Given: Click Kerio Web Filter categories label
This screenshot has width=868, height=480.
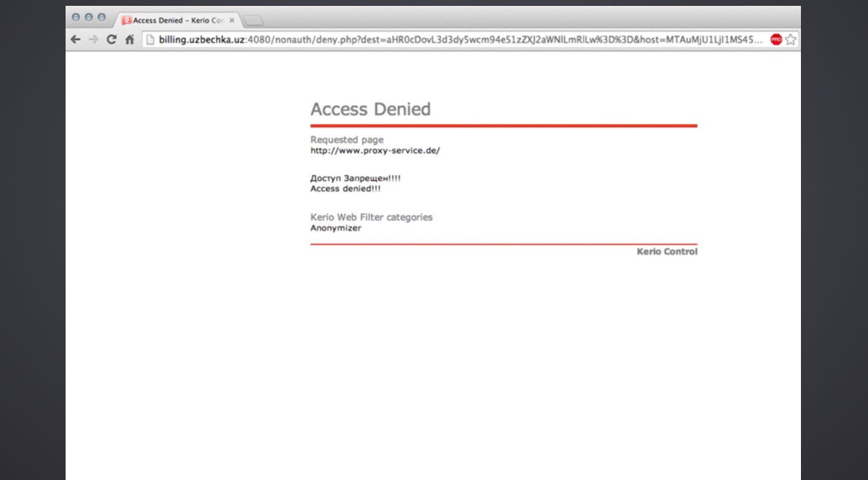Looking at the screenshot, I should pos(372,217).
